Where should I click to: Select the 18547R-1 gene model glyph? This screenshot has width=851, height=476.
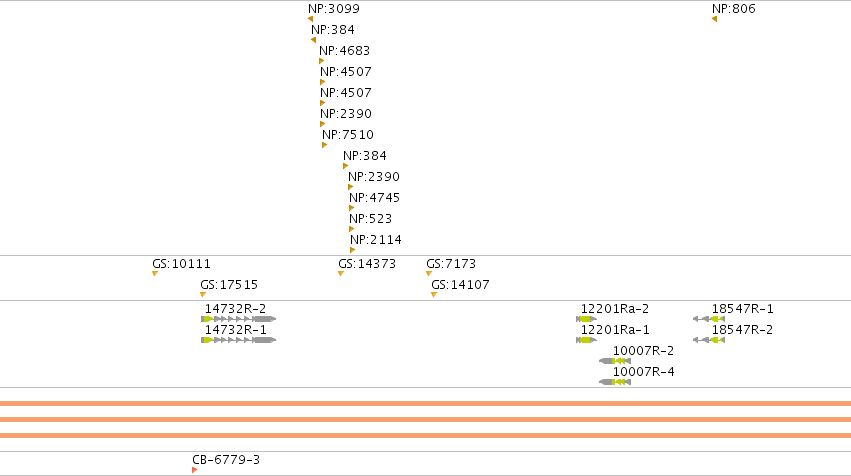pos(709,319)
